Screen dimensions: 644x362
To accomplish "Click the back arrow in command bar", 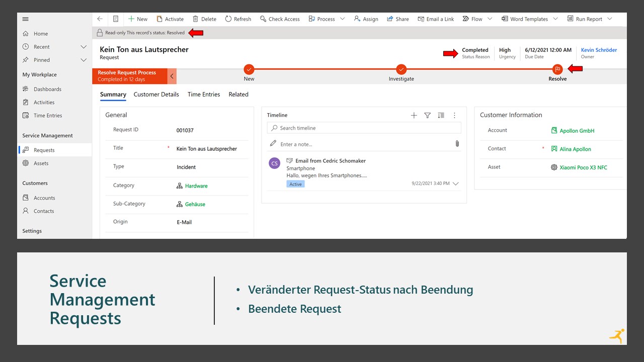I will click(x=100, y=19).
